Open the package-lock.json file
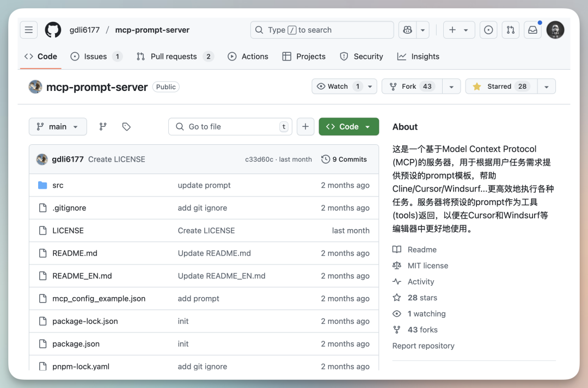Screen dimensions: 588x388 (x=85, y=321)
